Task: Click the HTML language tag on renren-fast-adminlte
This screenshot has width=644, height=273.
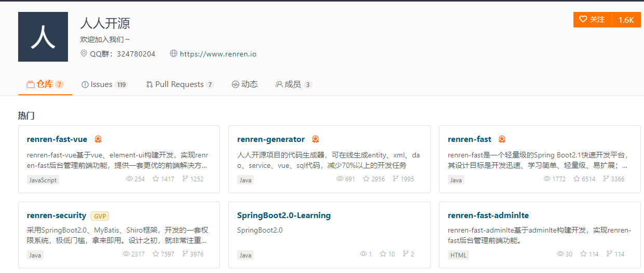Action: coord(459,255)
